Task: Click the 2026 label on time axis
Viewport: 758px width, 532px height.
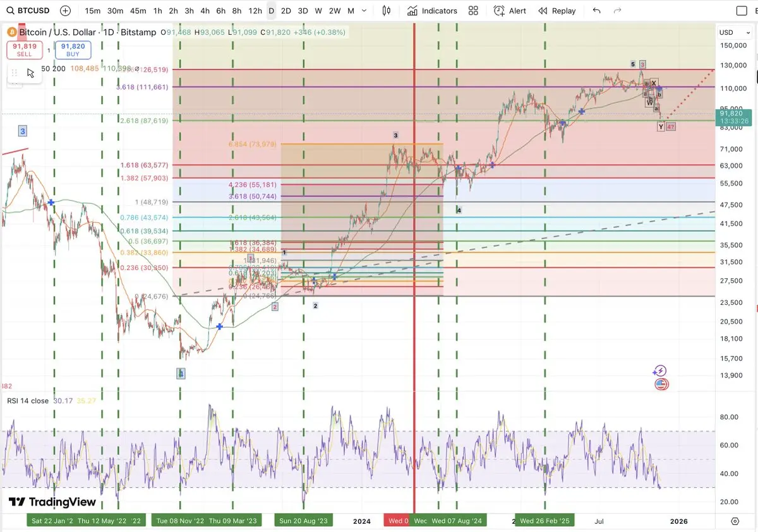Action: pyautogui.click(x=679, y=521)
